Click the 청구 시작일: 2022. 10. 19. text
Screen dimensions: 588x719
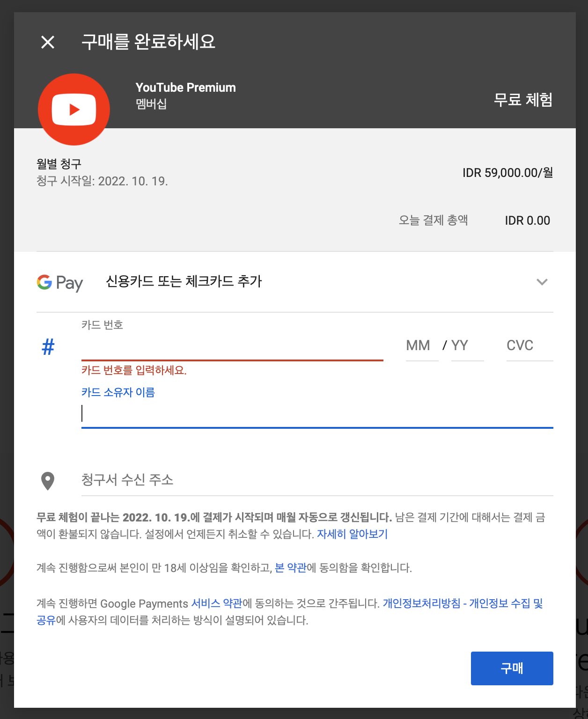coord(102,181)
